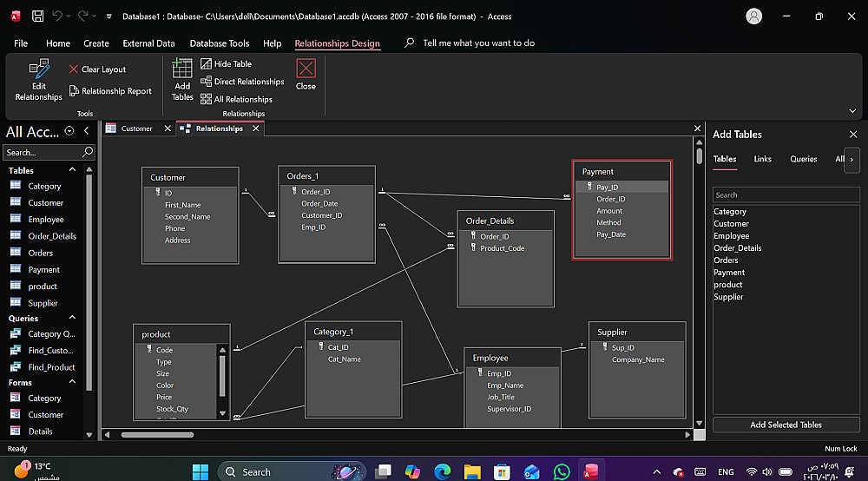This screenshot has height=481, width=868.
Task: Click up arrow in product field list
Action: [x=222, y=350]
